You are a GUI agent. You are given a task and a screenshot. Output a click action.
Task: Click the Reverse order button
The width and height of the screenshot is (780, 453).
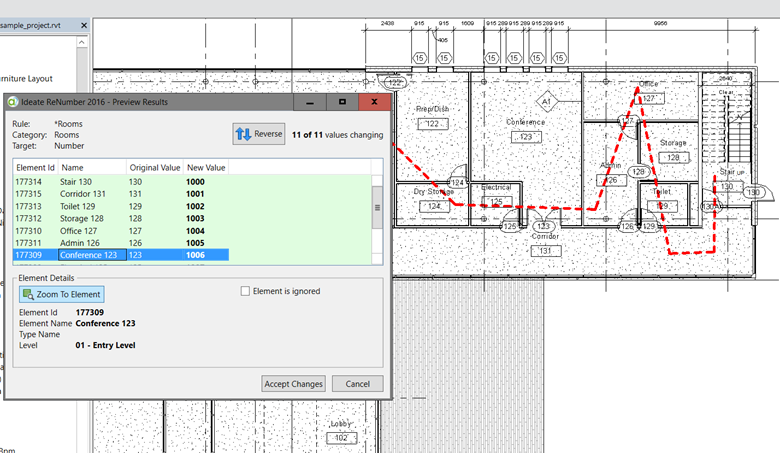pyautogui.click(x=259, y=134)
